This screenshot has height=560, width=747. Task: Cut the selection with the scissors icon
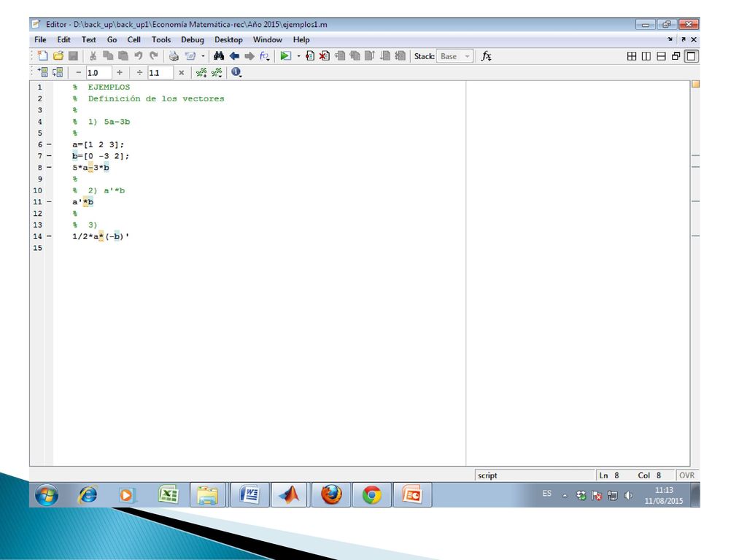(x=93, y=55)
